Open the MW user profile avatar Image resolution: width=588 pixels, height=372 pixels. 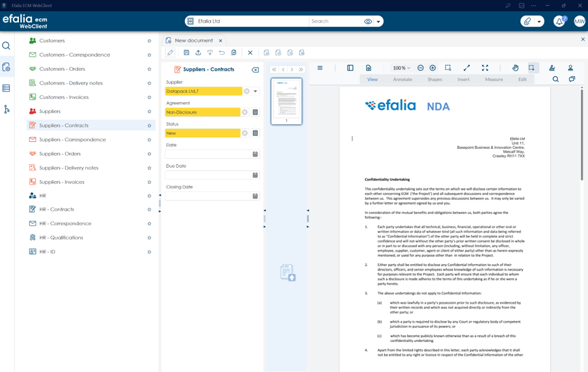pyautogui.click(x=580, y=21)
